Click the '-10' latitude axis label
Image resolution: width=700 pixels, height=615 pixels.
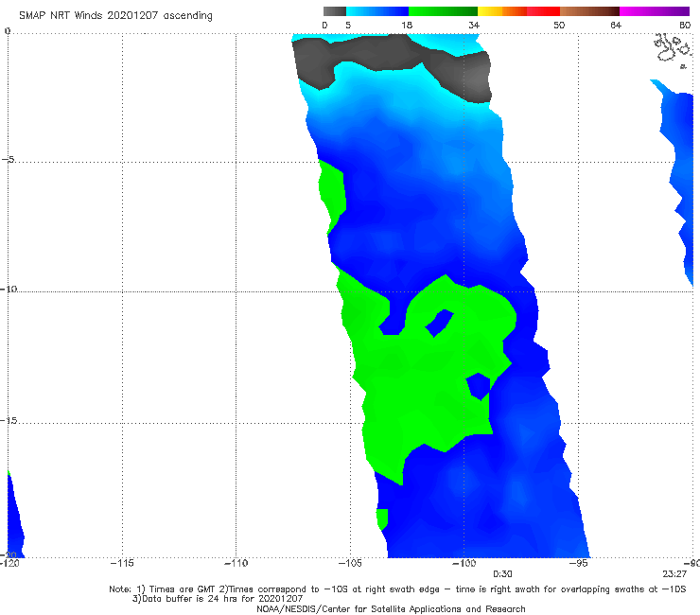pos(9,289)
